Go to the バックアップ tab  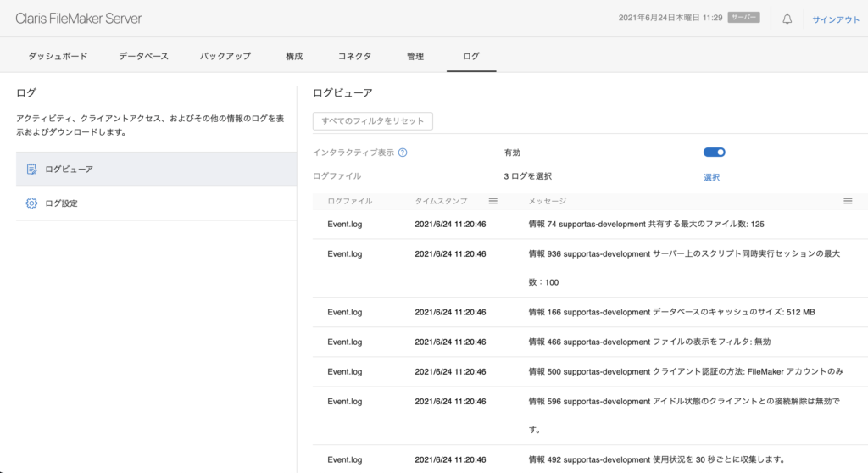click(x=225, y=56)
